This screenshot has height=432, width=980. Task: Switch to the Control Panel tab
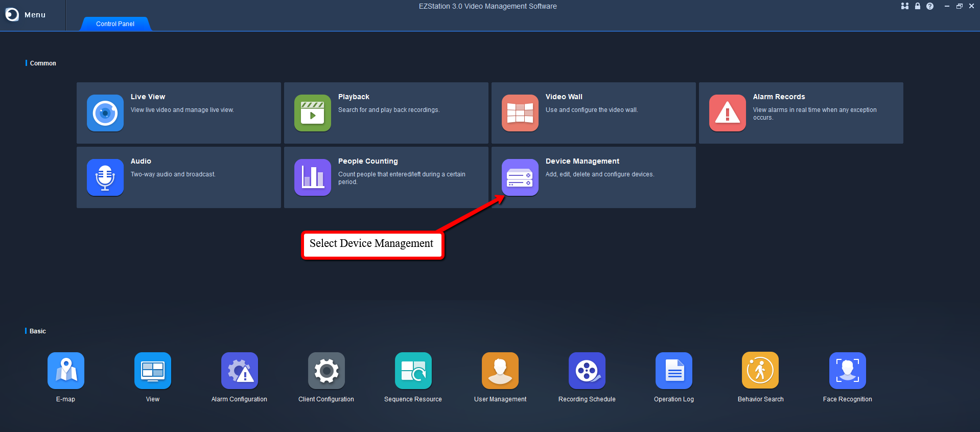(x=115, y=24)
